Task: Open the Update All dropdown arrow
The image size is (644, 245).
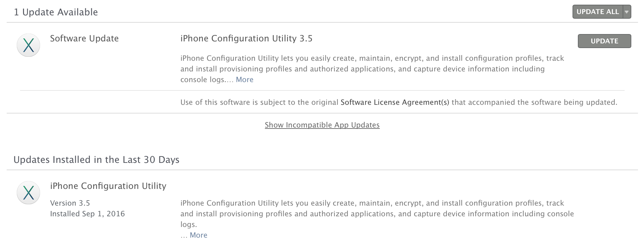Action: click(627, 12)
